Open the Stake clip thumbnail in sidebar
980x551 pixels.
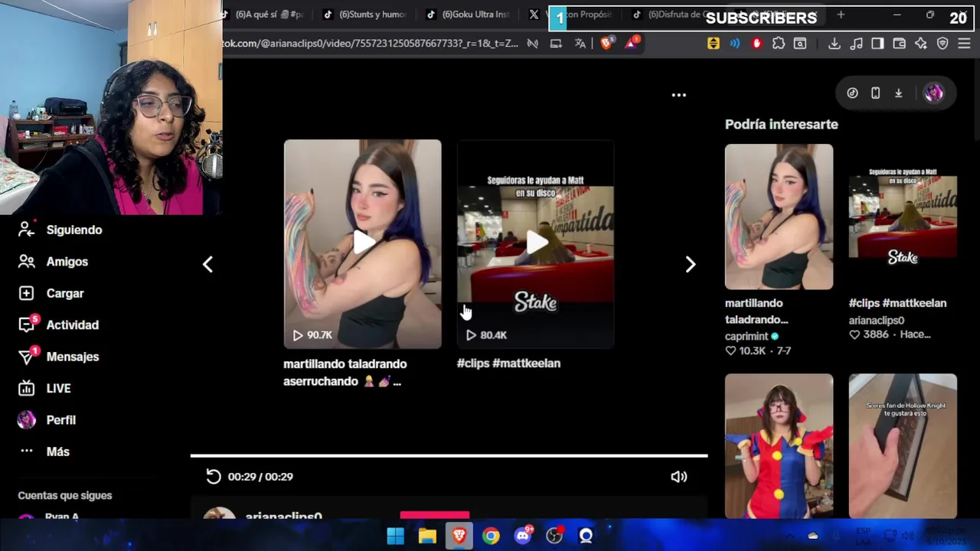(903, 217)
